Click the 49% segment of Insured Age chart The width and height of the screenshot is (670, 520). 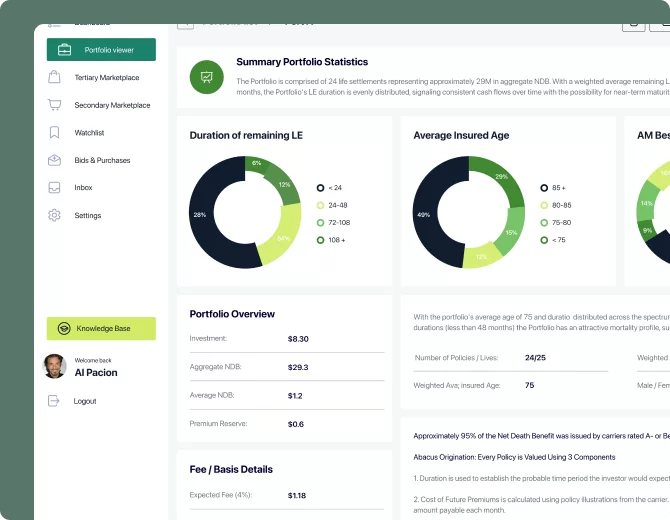coord(425,214)
